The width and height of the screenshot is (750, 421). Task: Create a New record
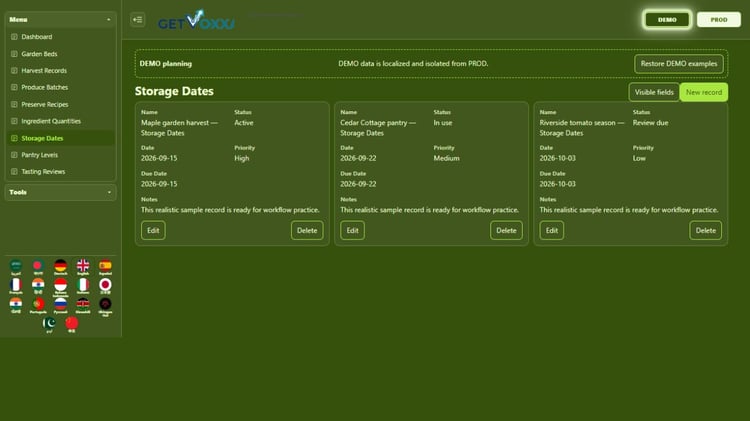[x=704, y=92]
